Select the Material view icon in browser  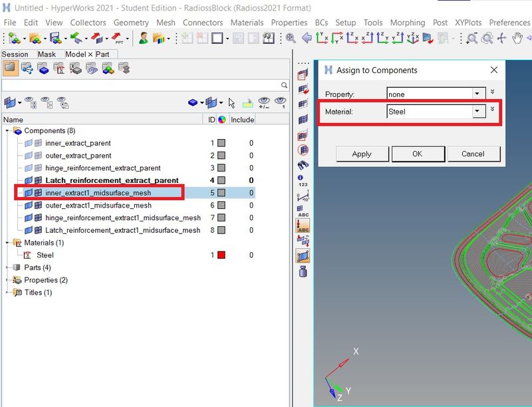(x=59, y=69)
